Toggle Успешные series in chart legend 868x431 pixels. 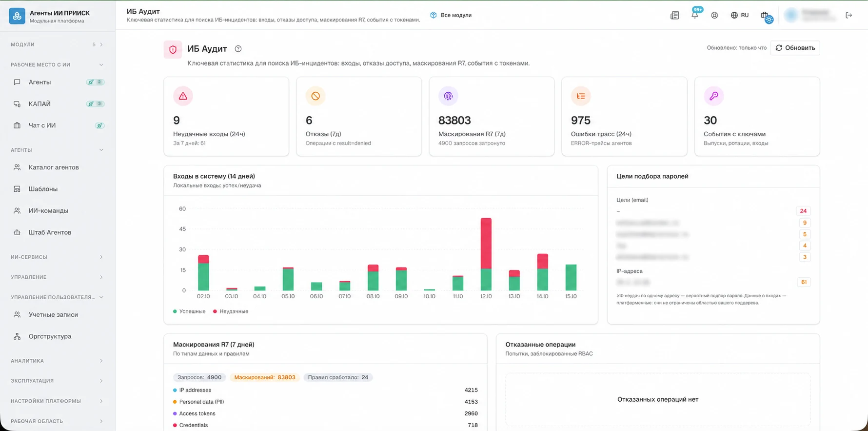189,311
